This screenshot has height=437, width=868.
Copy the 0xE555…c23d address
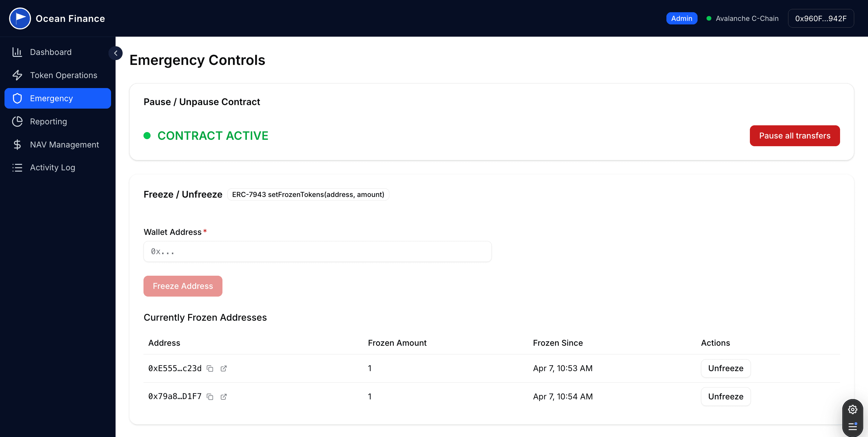(x=210, y=369)
